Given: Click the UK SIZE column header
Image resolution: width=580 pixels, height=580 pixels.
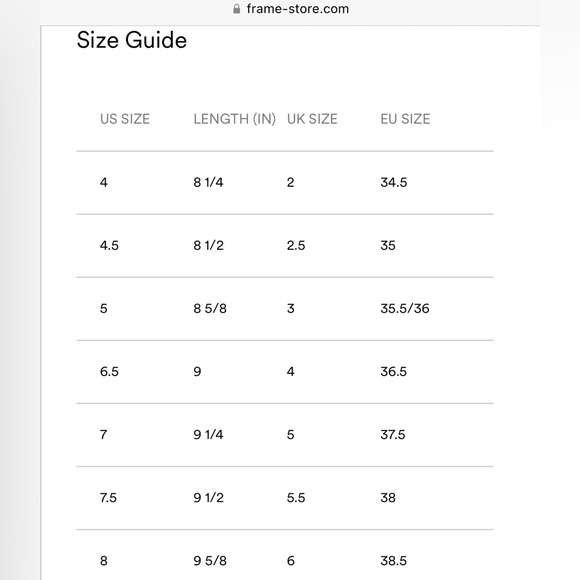Looking at the screenshot, I should tap(312, 119).
